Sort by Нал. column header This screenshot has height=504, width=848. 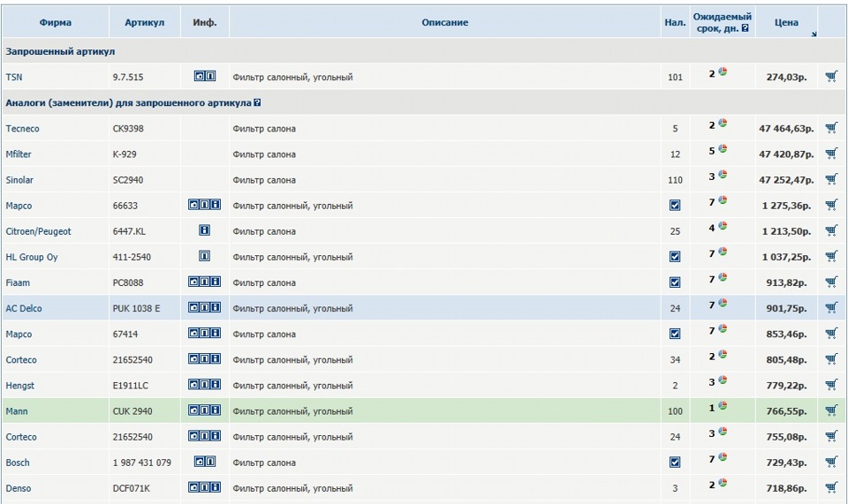(x=675, y=22)
